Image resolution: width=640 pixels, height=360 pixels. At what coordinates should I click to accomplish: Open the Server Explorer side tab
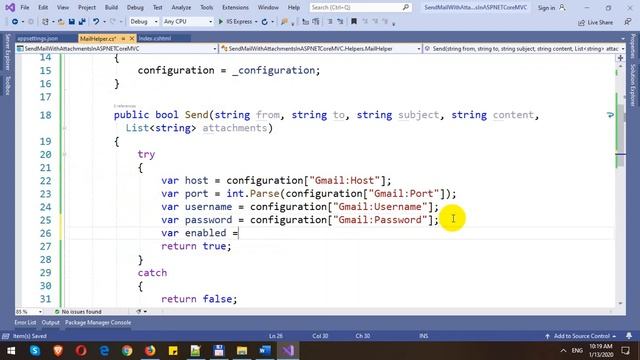tap(7, 52)
